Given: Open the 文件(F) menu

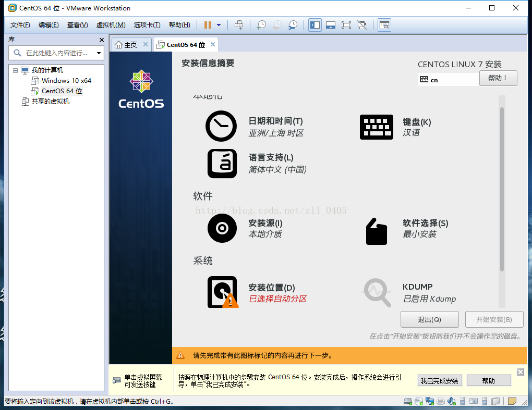Looking at the screenshot, I should pyautogui.click(x=20, y=25).
